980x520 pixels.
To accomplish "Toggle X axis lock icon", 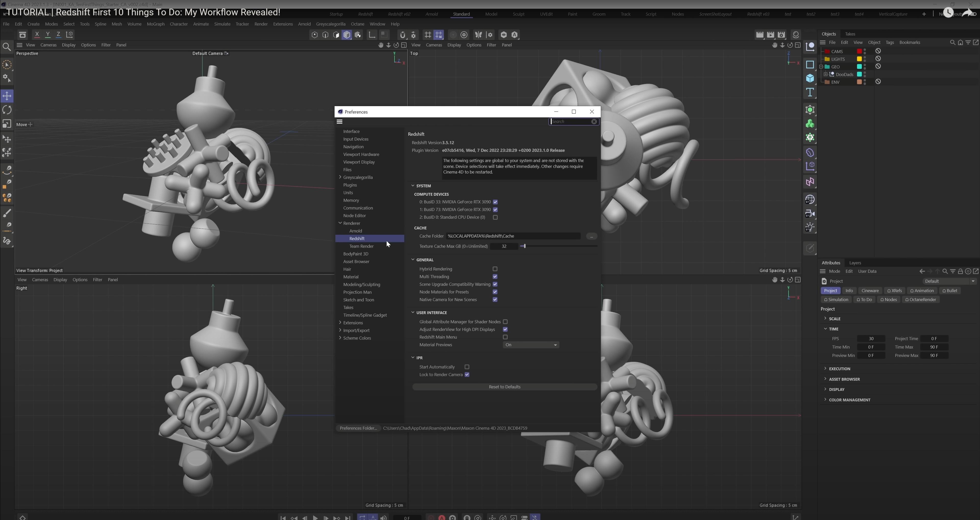I will [x=37, y=35].
